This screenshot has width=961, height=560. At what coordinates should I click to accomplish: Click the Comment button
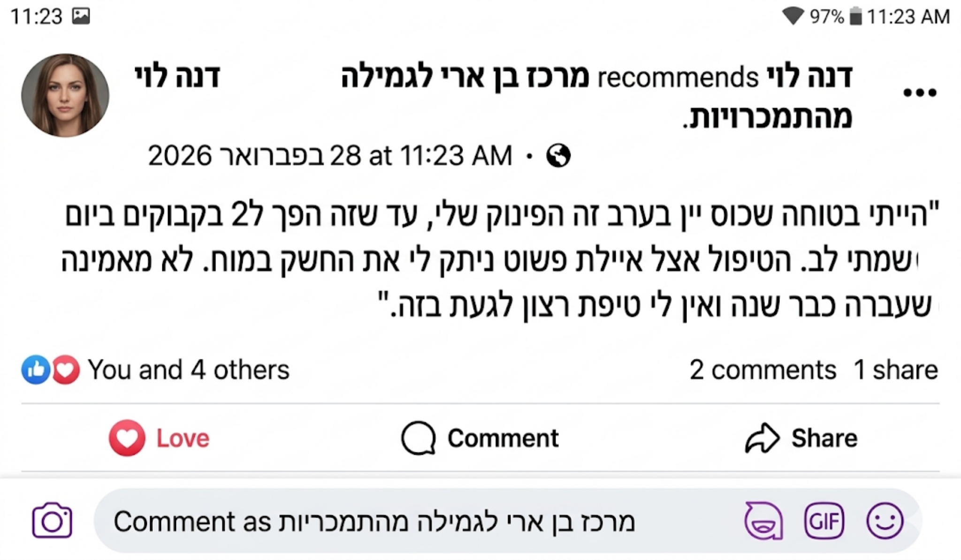(x=480, y=438)
